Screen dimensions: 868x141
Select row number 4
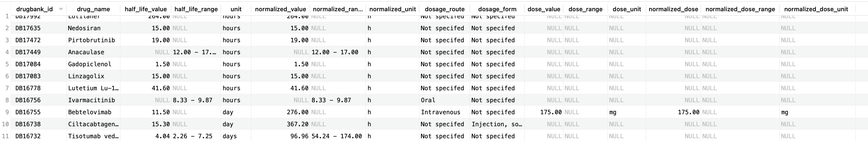pyautogui.click(x=7, y=52)
